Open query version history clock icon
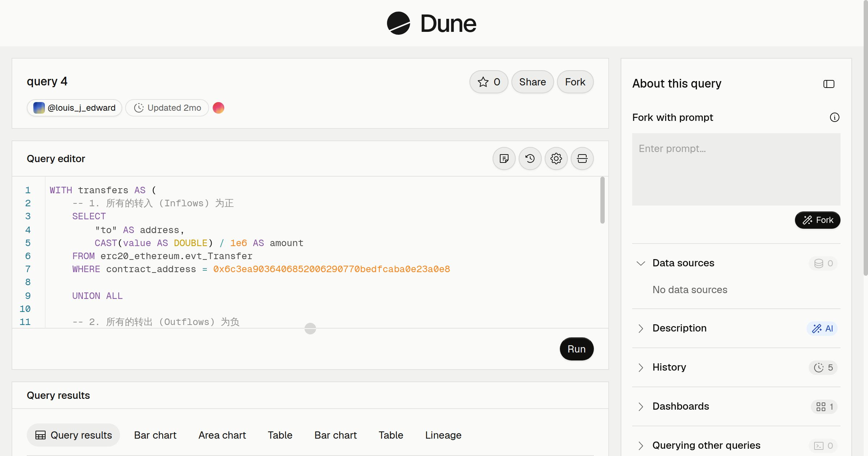 coord(530,159)
